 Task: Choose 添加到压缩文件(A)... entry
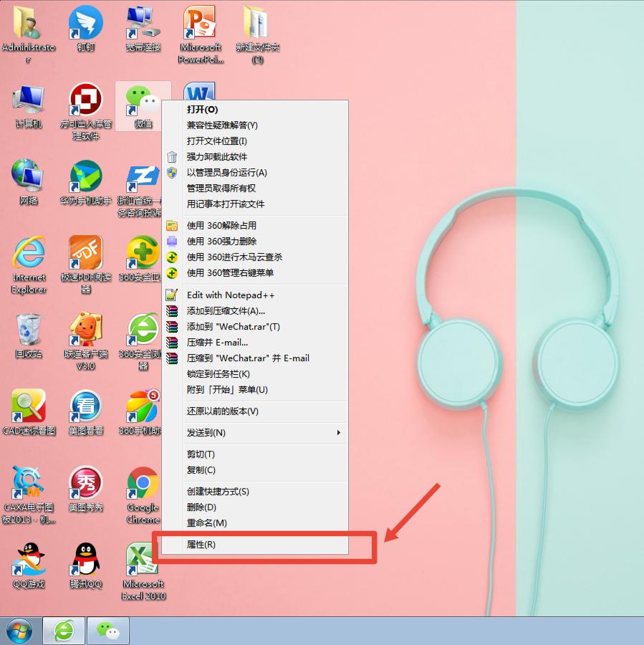[255, 310]
